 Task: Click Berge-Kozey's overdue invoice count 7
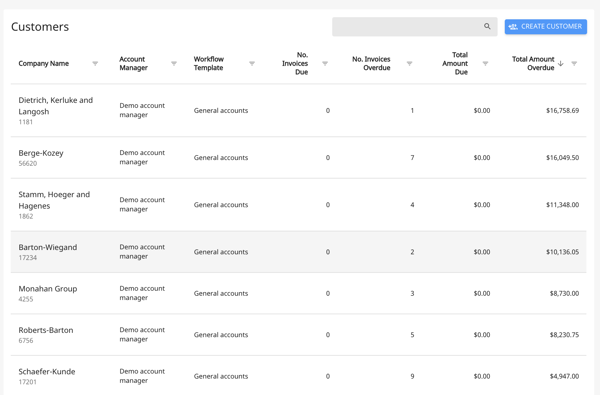(x=412, y=158)
